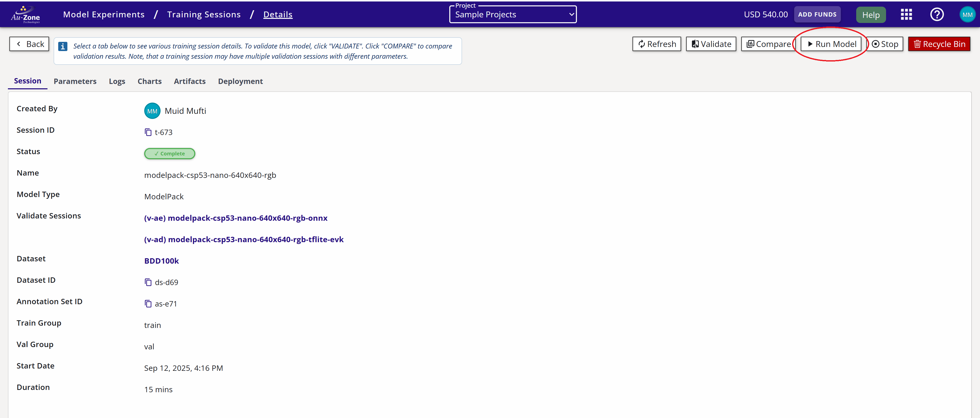Go Back to the previous page
Screen dimensions: 980x418
(x=29, y=44)
